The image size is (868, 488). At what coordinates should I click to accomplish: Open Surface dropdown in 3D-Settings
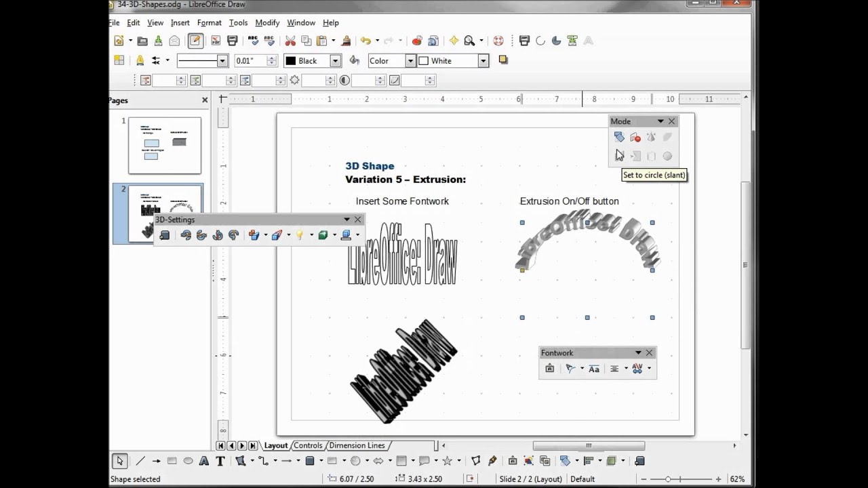[x=334, y=235]
